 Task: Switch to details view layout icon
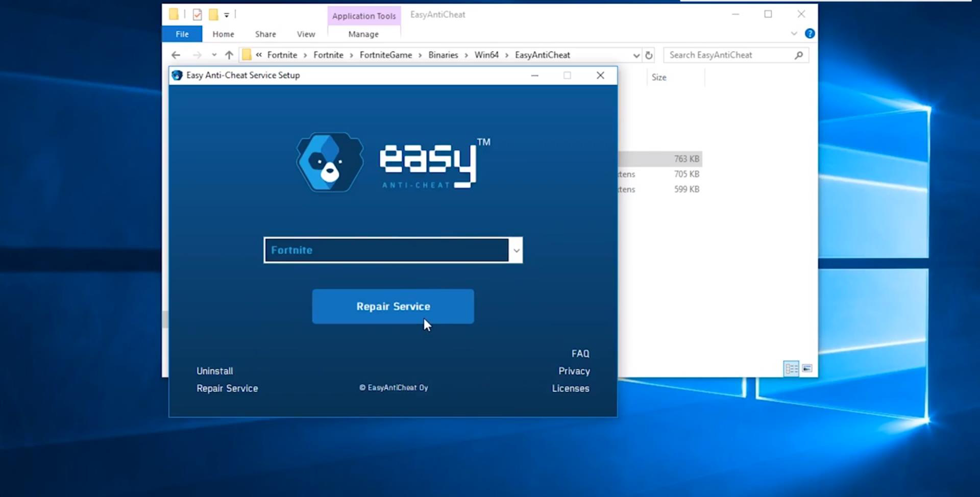(x=791, y=368)
